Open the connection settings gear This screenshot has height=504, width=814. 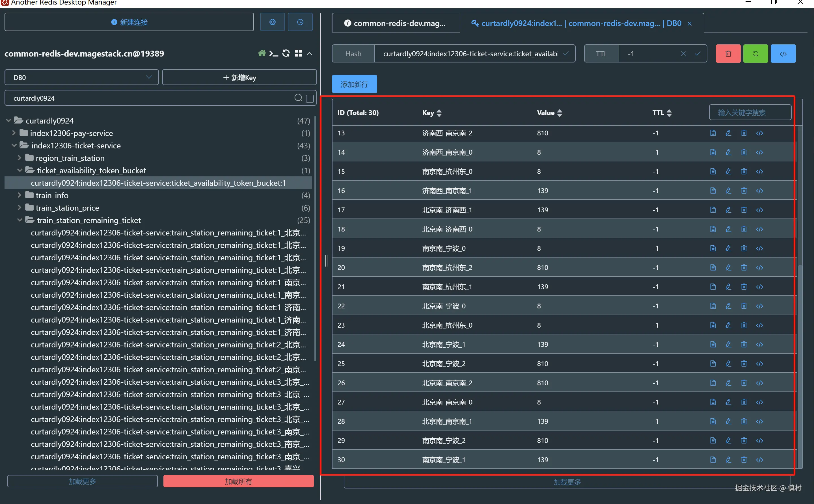point(272,22)
